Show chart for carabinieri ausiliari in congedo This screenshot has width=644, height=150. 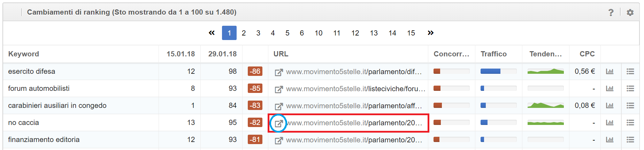pos(609,105)
